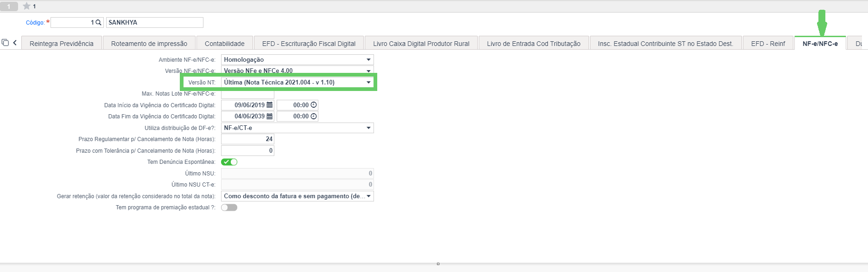The height and width of the screenshot is (272, 868).
Task: Open calendar for certificate end date
Action: (270, 116)
